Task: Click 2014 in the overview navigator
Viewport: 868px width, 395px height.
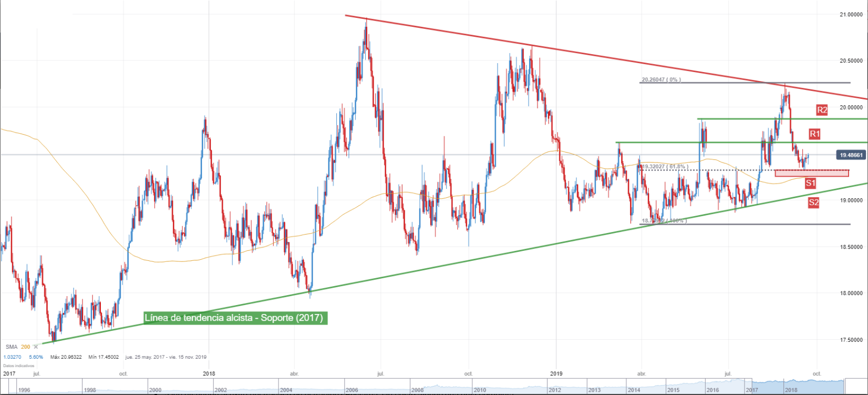Action: tap(634, 390)
